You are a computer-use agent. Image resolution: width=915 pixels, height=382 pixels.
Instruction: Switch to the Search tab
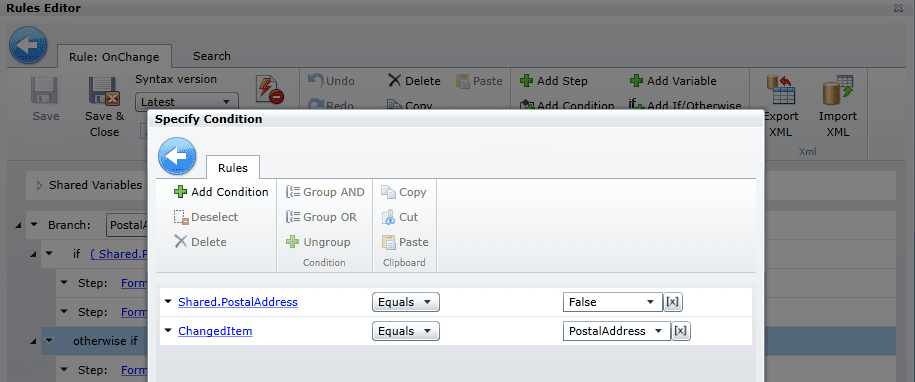point(212,56)
